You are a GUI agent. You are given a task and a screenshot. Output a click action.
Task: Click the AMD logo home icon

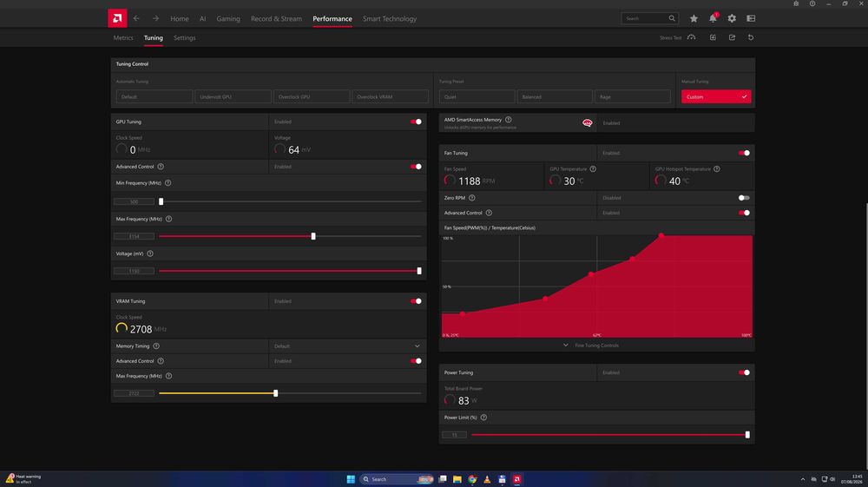click(x=117, y=18)
